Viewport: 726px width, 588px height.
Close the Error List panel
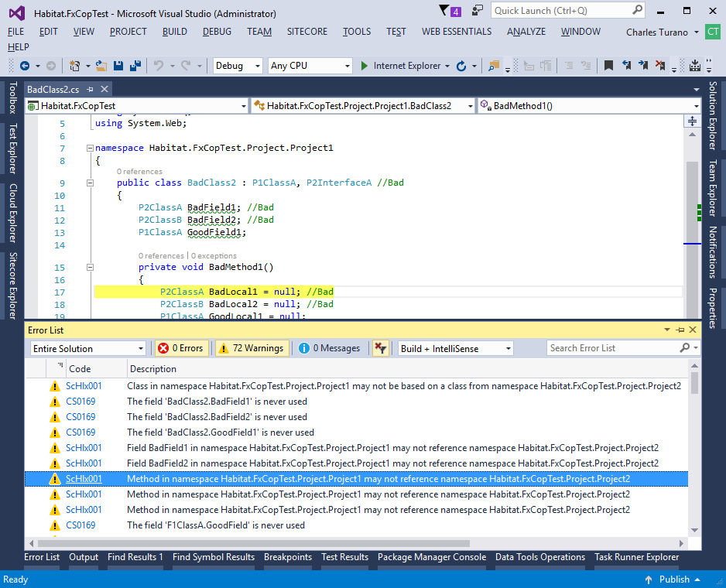tap(693, 330)
